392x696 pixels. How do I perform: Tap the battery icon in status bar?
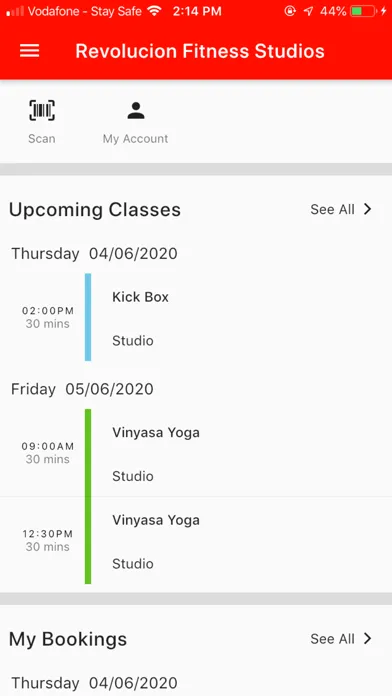[x=363, y=11]
